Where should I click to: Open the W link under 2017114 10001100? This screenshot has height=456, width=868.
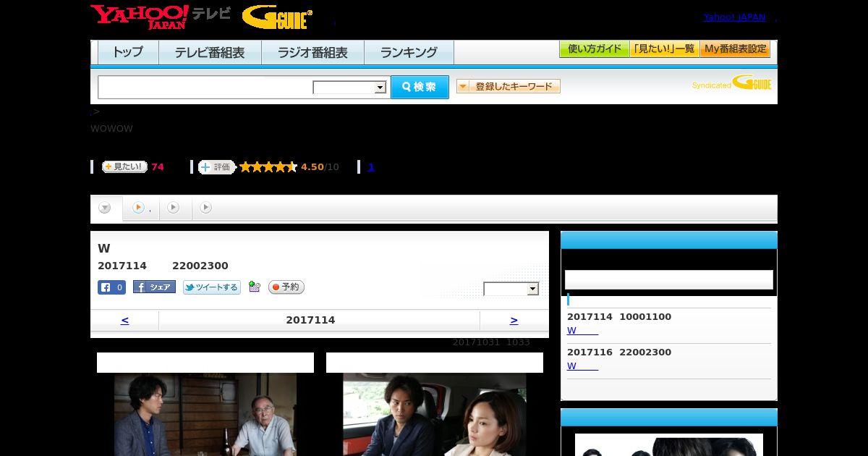[582, 330]
